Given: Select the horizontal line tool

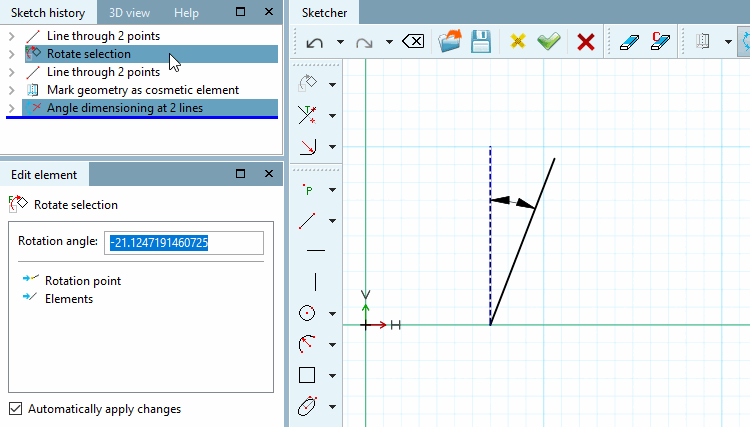Looking at the screenshot, I should click(x=316, y=250).
